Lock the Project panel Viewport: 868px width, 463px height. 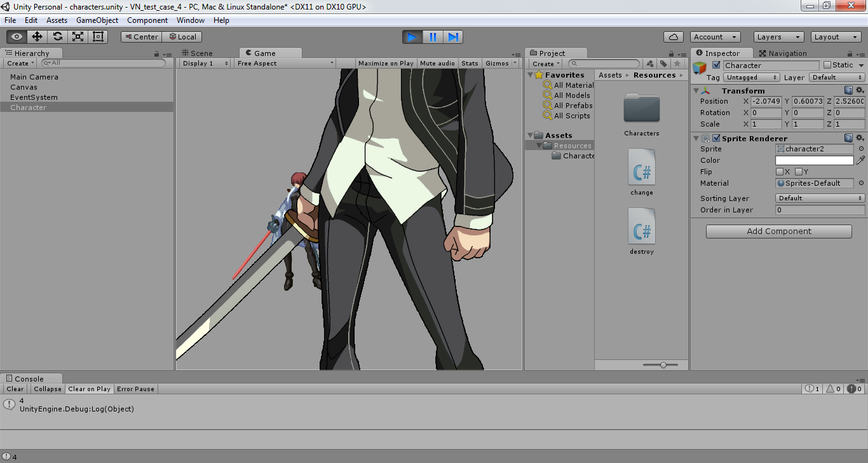tap(672, 54)
